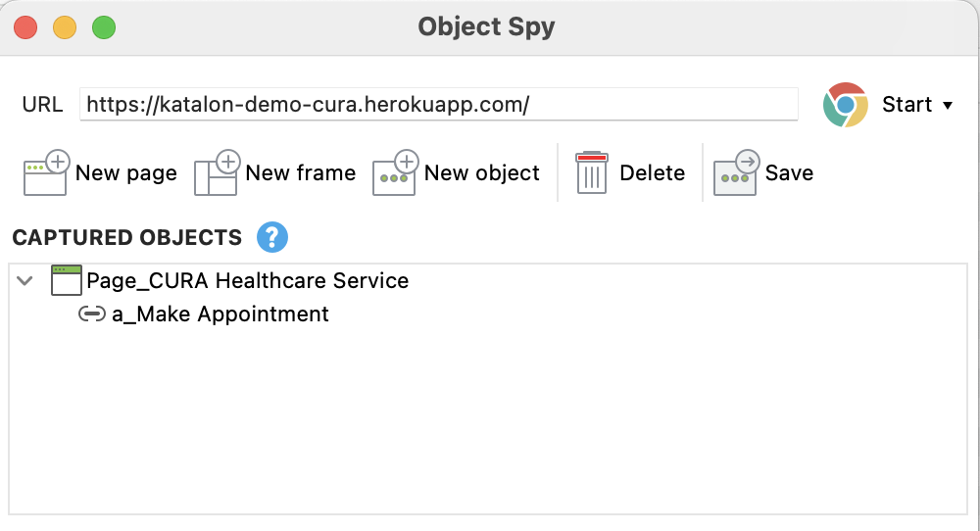
Task: Select Page_CURA Healthcare Service in the tree
Action: 247,281
